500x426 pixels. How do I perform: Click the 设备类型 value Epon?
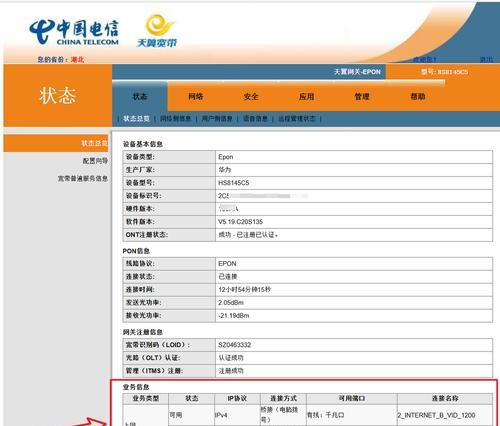click(x=226, y=157)
